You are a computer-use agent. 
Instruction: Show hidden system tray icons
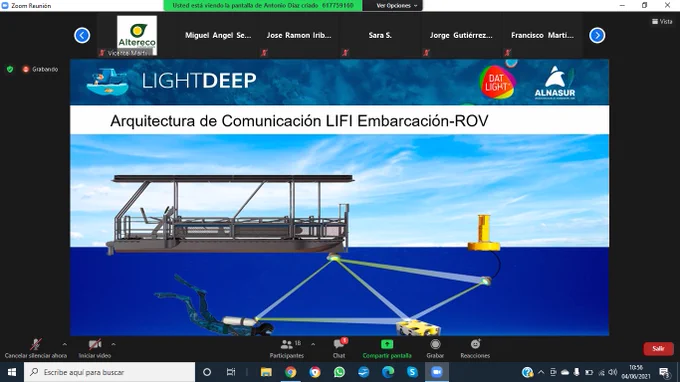pyautogui.click(x=541, y=372)
